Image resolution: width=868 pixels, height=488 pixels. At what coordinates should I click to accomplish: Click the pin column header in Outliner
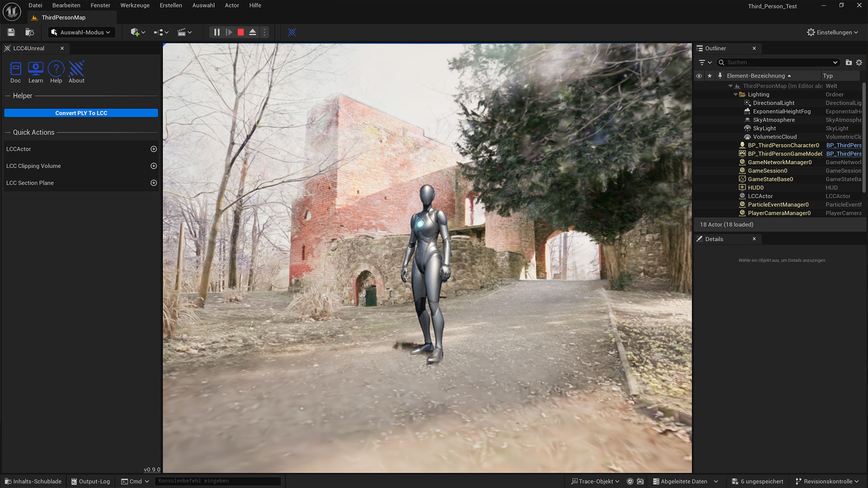coord(720,76)
